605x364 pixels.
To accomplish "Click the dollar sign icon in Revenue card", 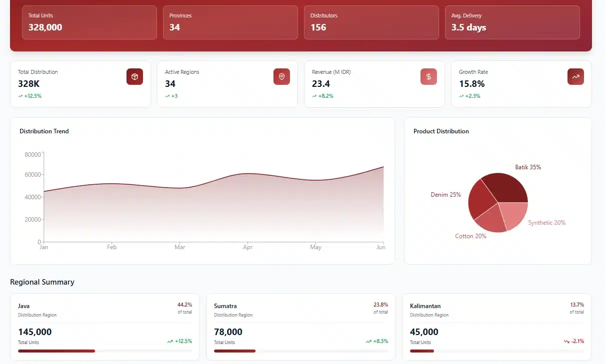I will 428,76.
